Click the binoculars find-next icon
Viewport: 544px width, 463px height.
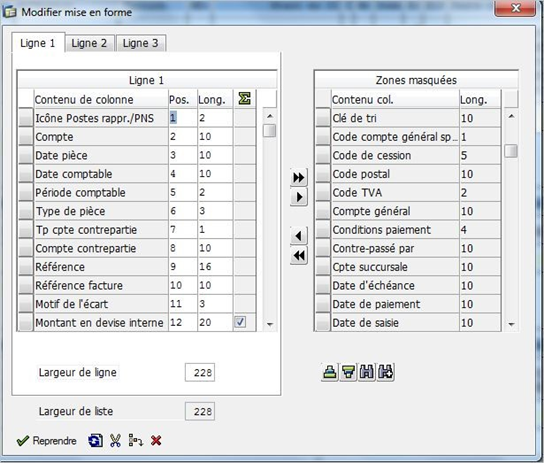[385, 372]
